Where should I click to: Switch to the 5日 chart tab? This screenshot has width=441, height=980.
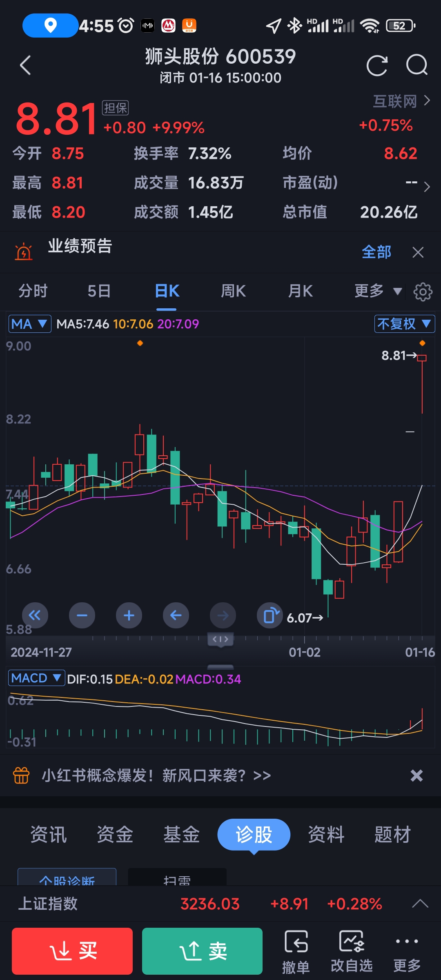pyautogui.click(x=99, y=291)
